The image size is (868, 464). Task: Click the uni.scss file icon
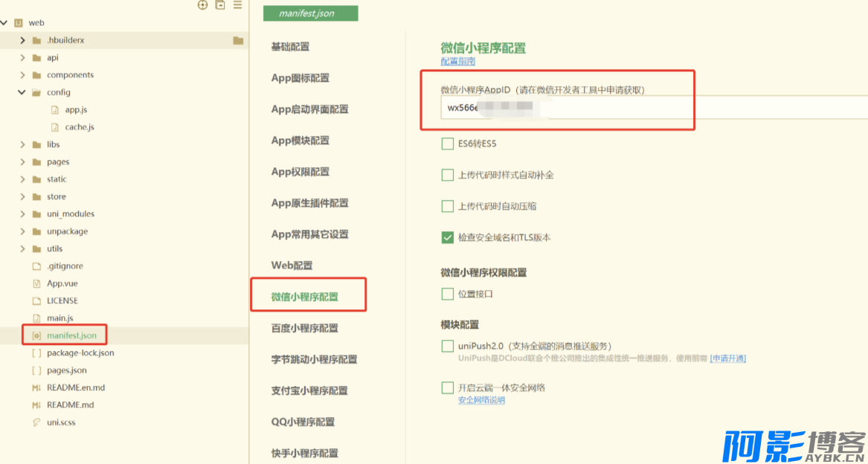(x=36, y=422)
